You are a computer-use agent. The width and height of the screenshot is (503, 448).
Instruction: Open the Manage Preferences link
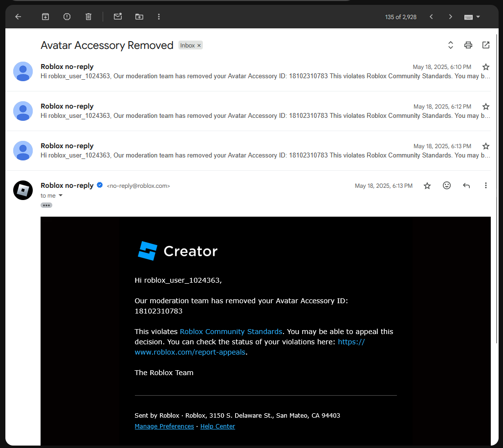pyautogui.click(x=164, y=426)
